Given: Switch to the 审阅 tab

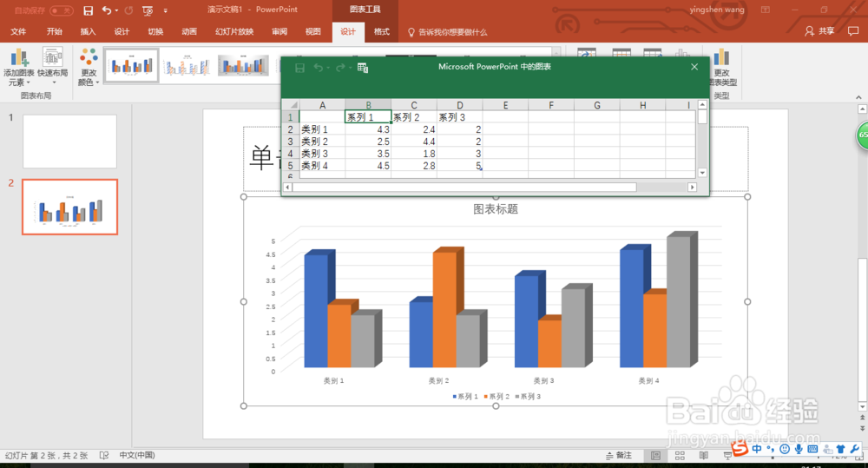Looking at the screenshot, I should pos(279,31).
